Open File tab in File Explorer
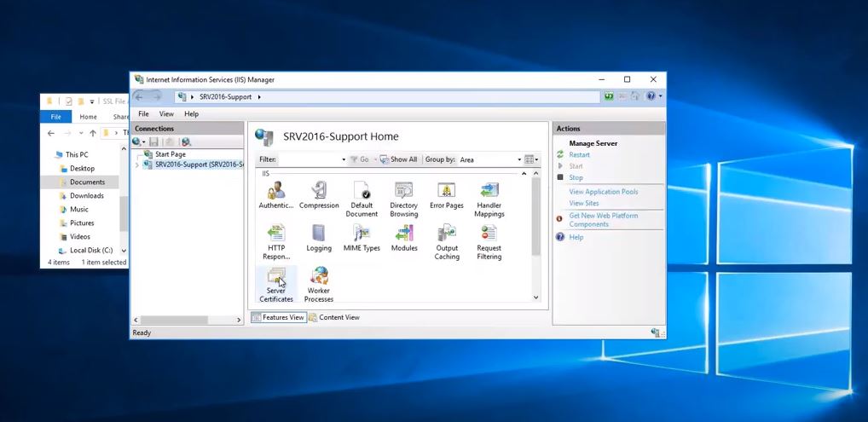868x422 pixels. coord(56,117)
